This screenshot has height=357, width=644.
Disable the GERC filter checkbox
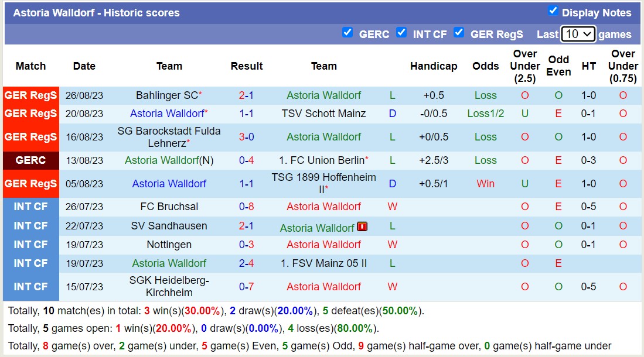click(x=348, y=33)
